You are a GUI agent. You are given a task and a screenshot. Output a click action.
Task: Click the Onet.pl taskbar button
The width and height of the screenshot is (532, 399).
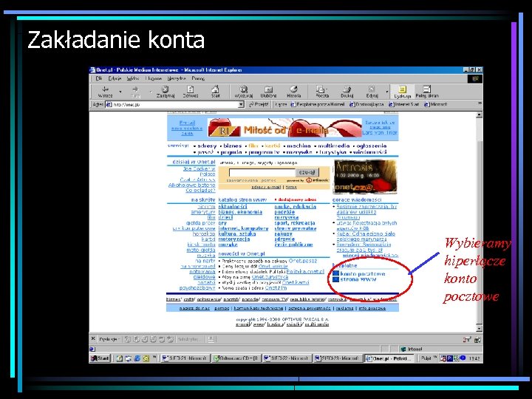coord(389,358)
